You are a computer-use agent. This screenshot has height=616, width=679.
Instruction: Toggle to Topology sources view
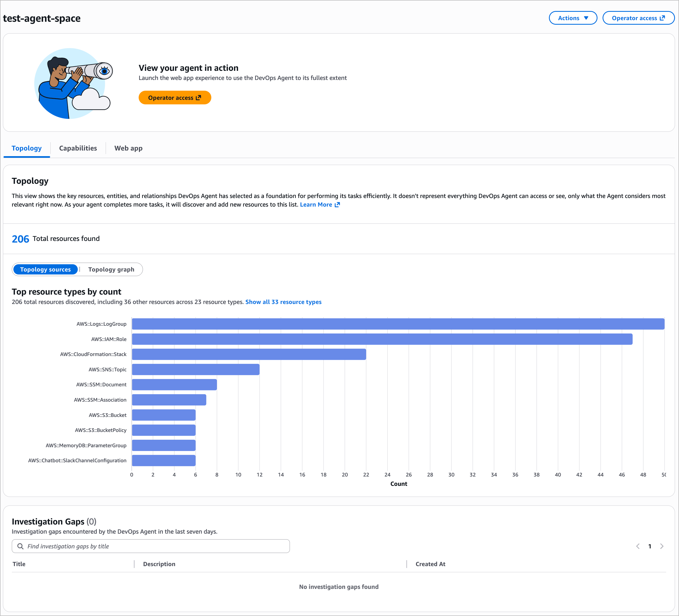(x=46, y=270)
